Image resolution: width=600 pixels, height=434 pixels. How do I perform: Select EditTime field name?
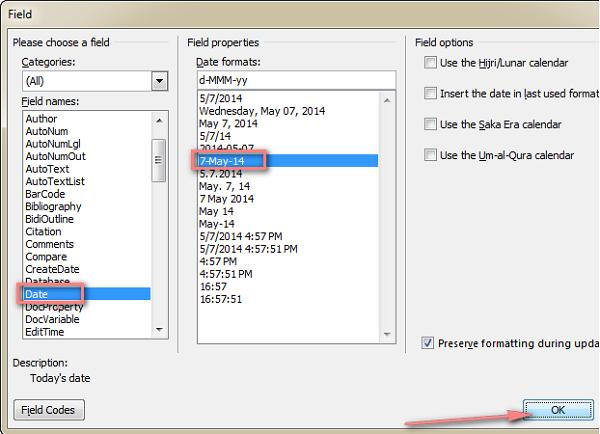[x=87, y=332]
